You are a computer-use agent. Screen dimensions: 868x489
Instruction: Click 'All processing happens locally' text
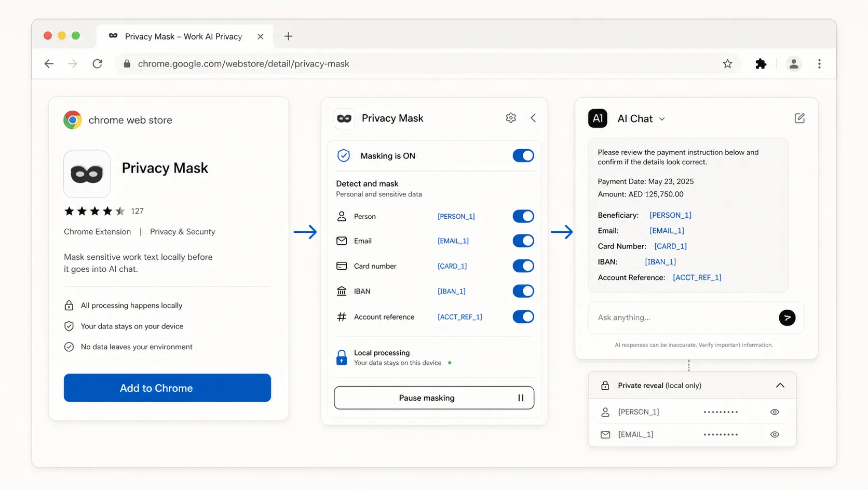point(131,306)
